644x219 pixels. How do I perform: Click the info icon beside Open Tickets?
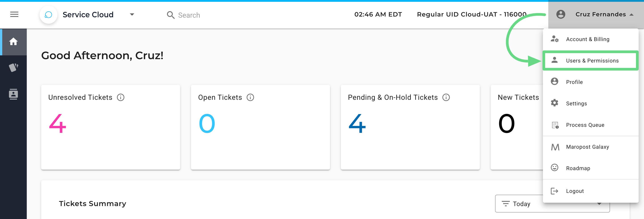[250, 97]
